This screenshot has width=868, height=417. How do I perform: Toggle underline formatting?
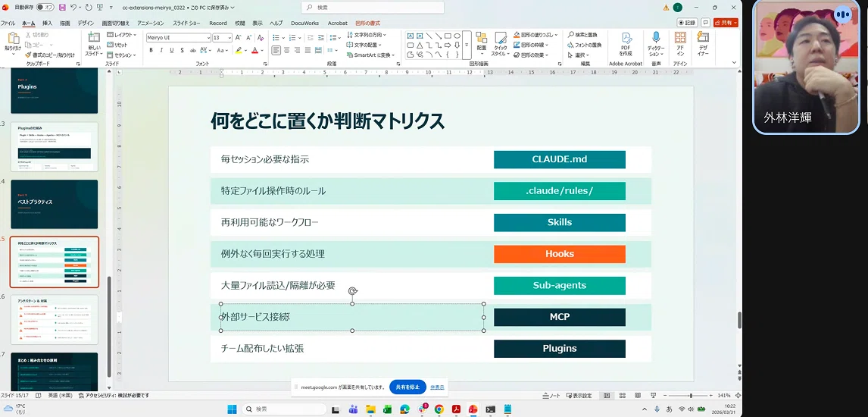point(172,50)
